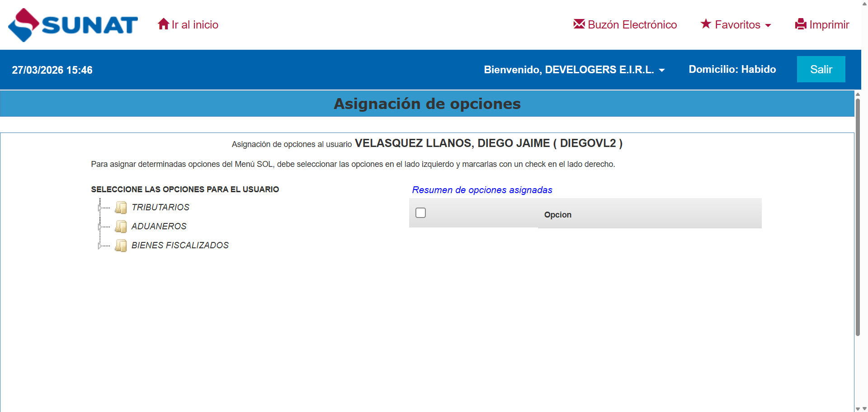The height and width of the screenshot is (412, 868).
Task: Click the Opcion column header
Action: pos(558,215)
